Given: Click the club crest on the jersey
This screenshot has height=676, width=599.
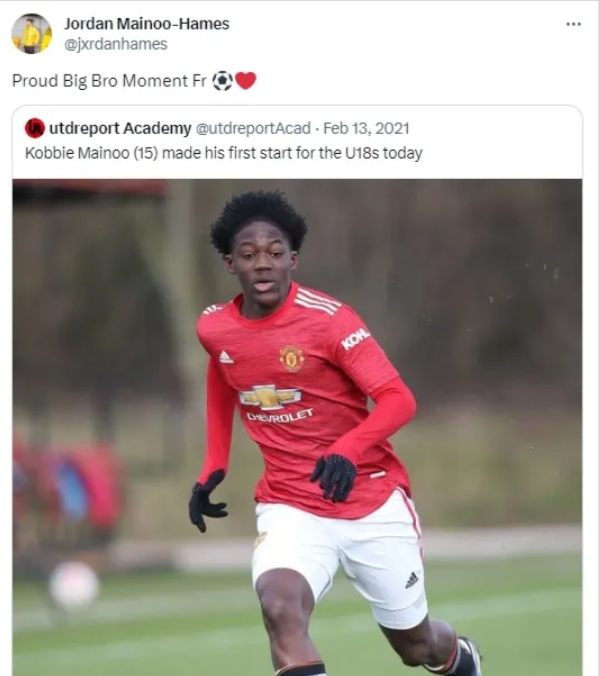Looking at the screenshot, I should click(292, 358).
